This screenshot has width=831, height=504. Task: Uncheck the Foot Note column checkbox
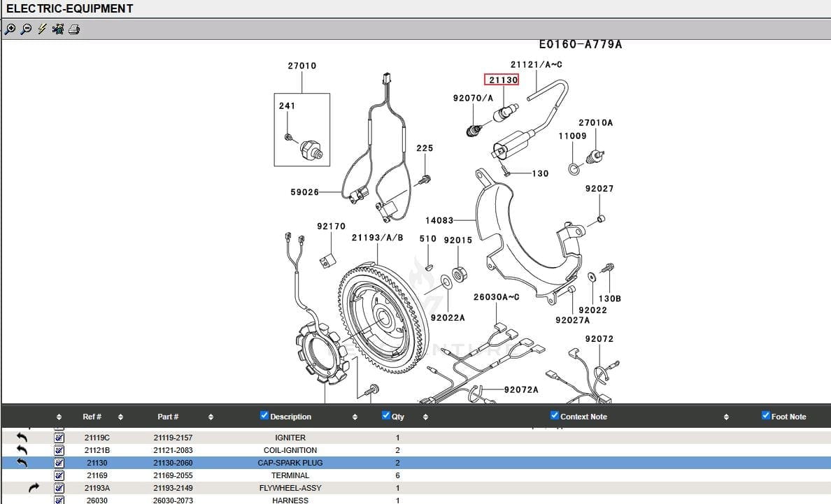pyautogui.click(x=766, y=416)
